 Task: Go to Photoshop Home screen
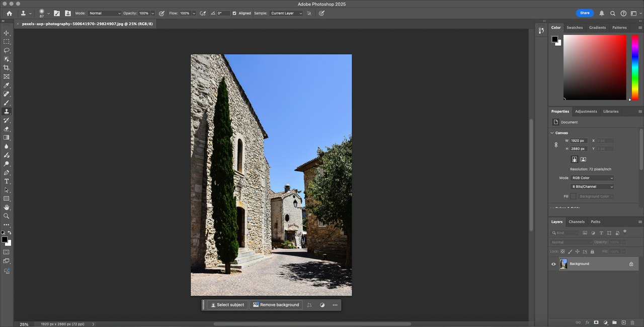tap(9, 13)
